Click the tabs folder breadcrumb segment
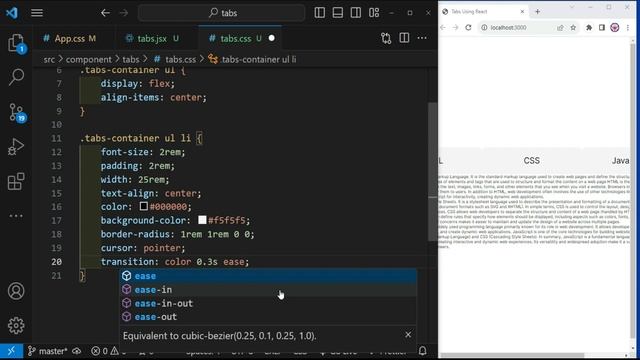Image resolution: width=640 pixels, height=360 pixels. coord(131,60)
